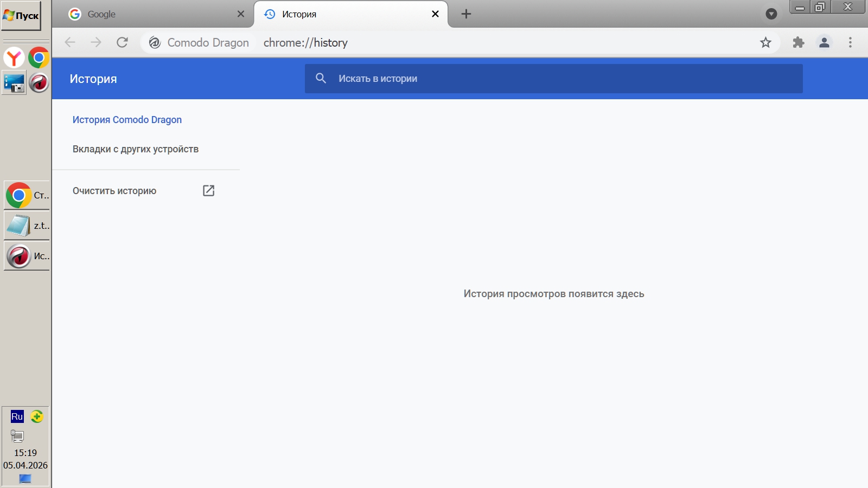This screenshot has height=488, width=868.
Task: Switch to the Google tab
Action: (152, 14)
